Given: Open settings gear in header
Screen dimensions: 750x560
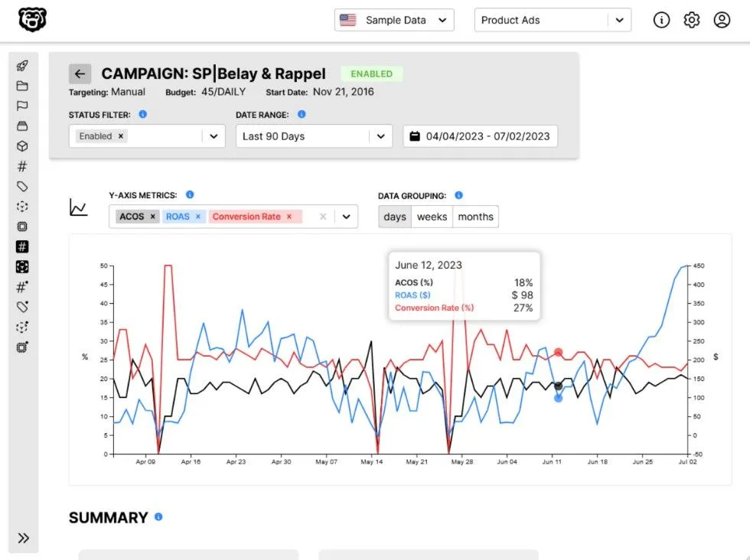Looking at the screenshot, I should 692,20.
